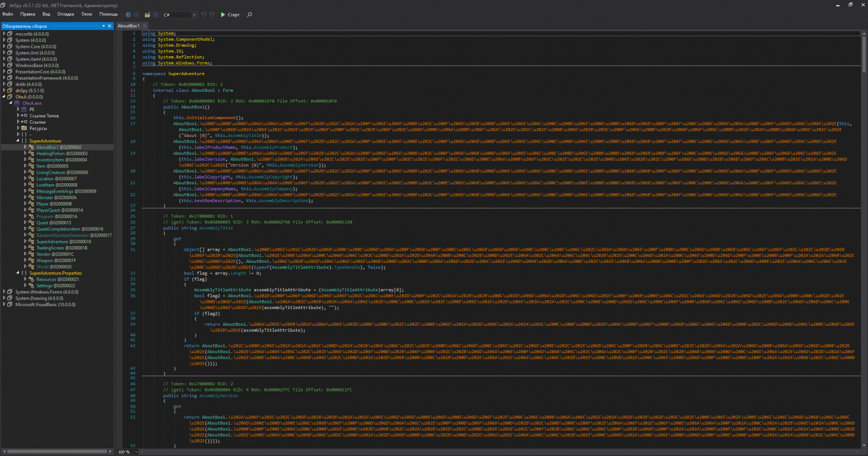Open the Файл menu

coord(7,14)
